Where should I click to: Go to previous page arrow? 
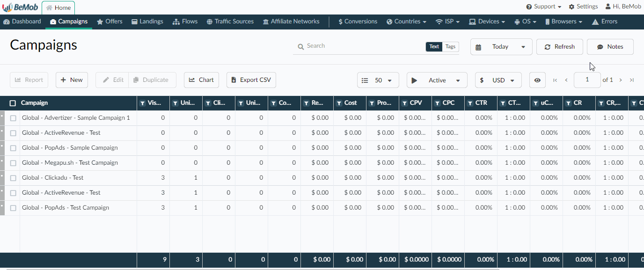566,80
